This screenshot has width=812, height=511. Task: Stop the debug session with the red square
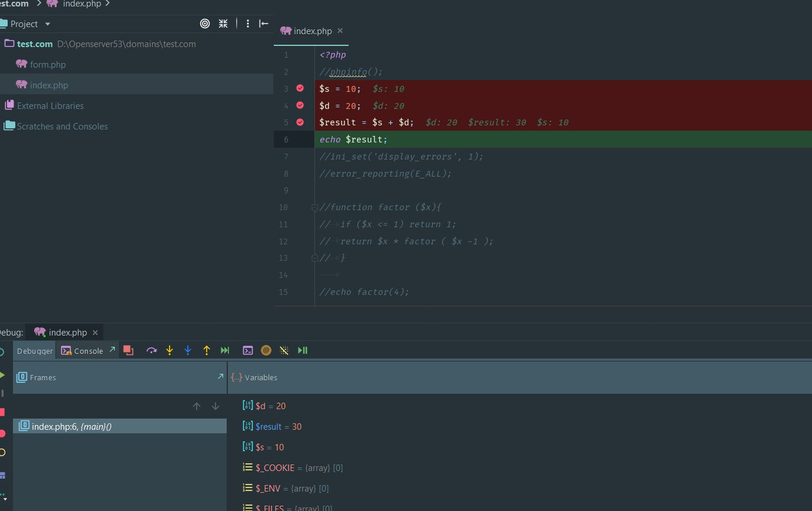(2, 412)
